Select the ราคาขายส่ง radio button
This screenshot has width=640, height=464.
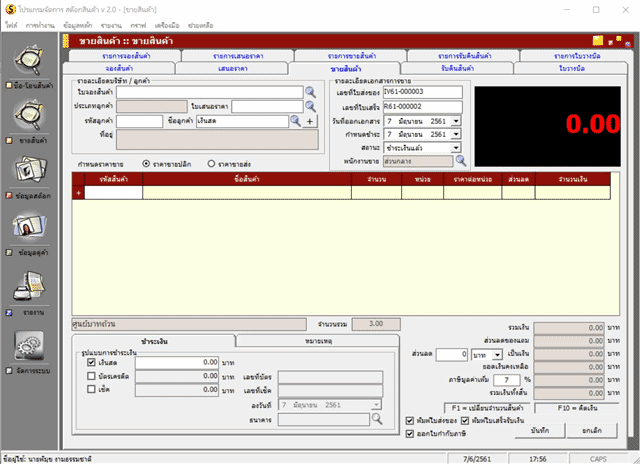coord(211,163)
